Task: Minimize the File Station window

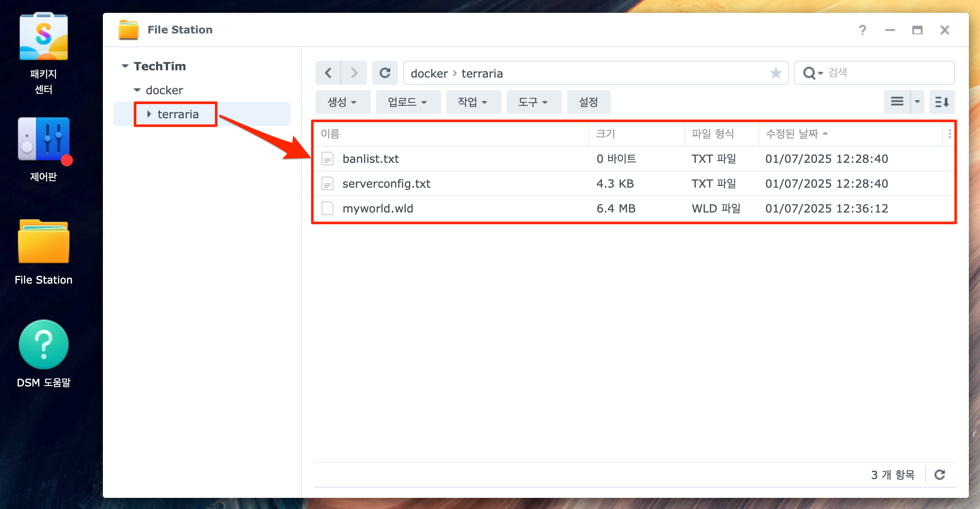Action: pyautogui.click(x=890, y=30)
